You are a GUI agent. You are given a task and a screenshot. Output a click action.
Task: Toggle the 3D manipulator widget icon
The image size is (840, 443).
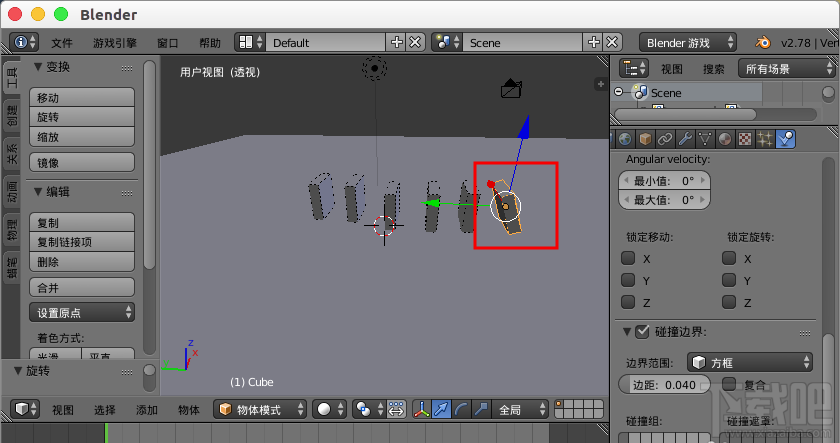[x=422, y=410]
